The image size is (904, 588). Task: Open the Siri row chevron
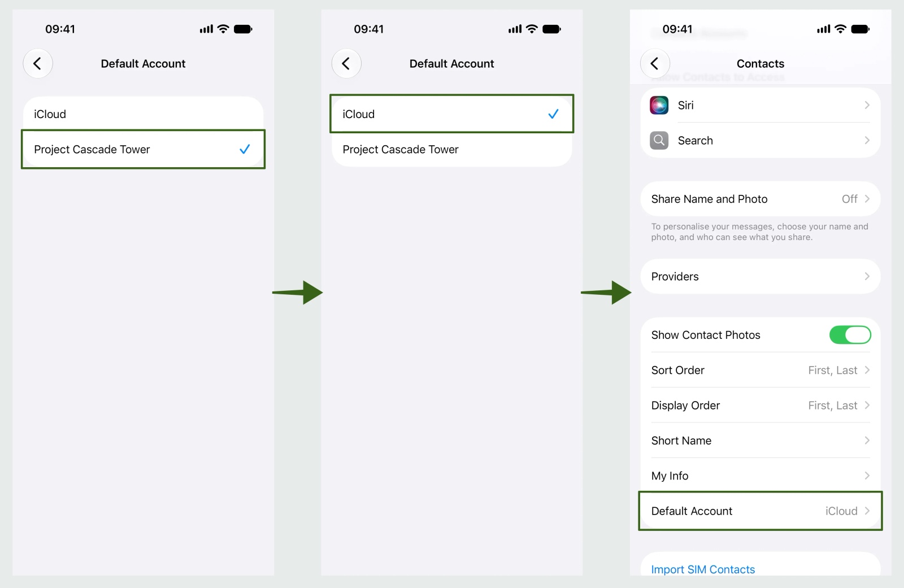[x=867, y=105]
